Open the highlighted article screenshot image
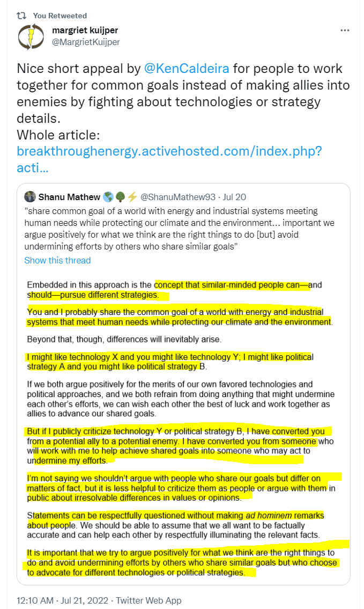 pos(183,428)
